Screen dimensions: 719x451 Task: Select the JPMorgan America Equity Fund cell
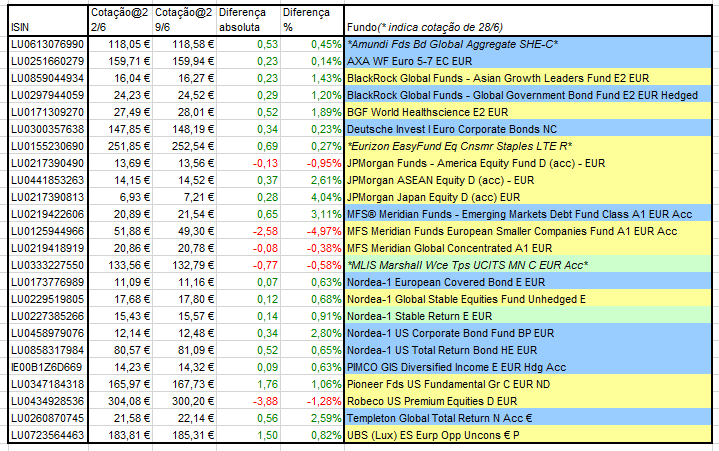[528, 163]
